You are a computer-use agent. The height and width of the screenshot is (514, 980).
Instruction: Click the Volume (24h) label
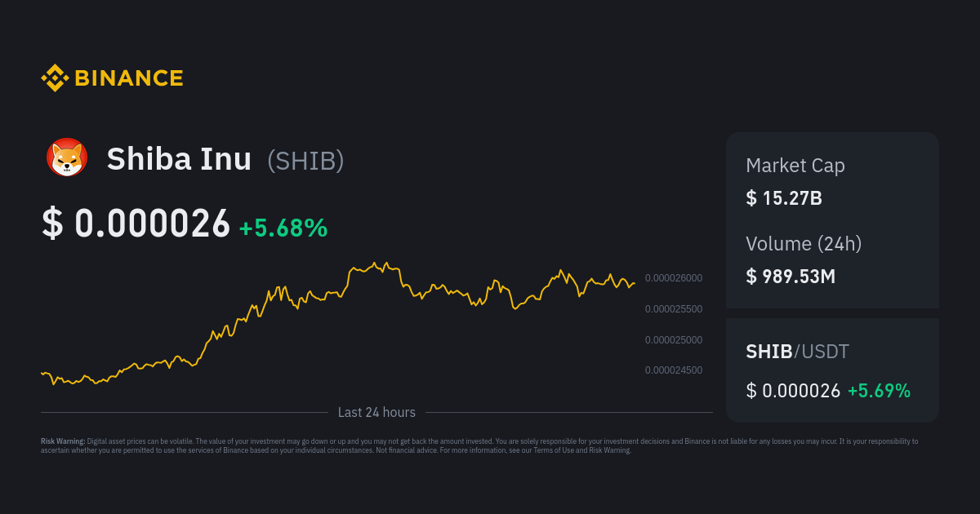[804, 244]
